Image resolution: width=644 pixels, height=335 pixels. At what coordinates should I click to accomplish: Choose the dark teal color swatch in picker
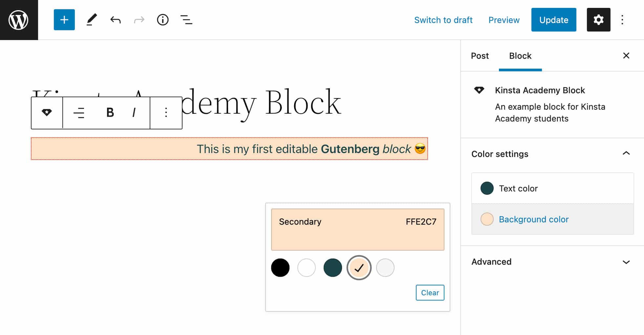click(333, 268)
